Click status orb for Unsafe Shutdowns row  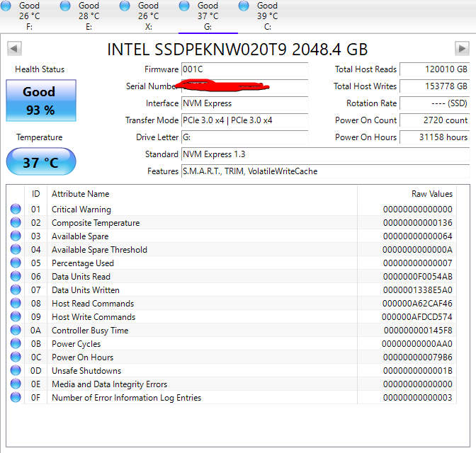16,370
